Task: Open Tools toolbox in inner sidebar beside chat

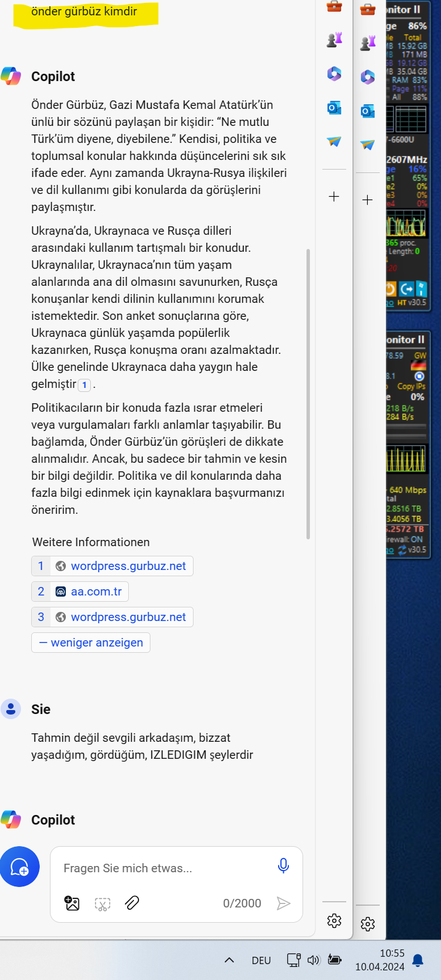Action: [334, 7]
